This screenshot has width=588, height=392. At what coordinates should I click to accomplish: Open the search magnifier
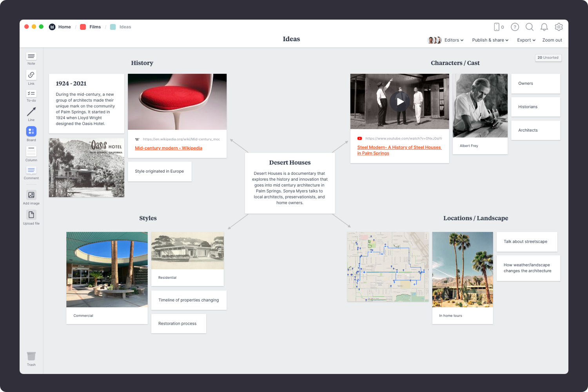tap(529, 27)
